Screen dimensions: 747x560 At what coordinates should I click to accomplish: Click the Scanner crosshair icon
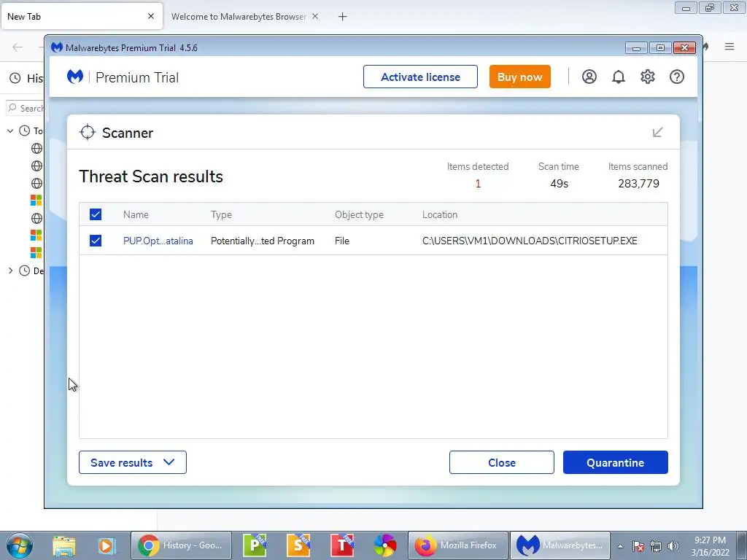[x=88, y=133]
